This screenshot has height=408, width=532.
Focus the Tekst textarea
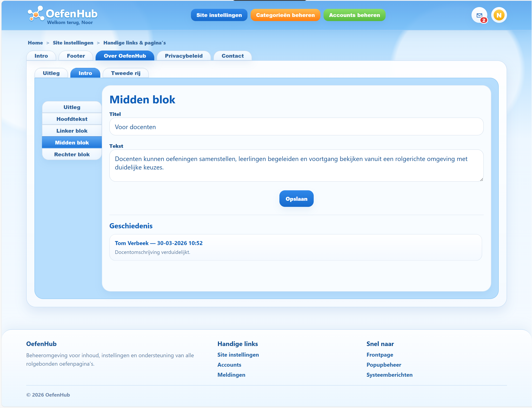pyautogui.click(x=296, y=165)
